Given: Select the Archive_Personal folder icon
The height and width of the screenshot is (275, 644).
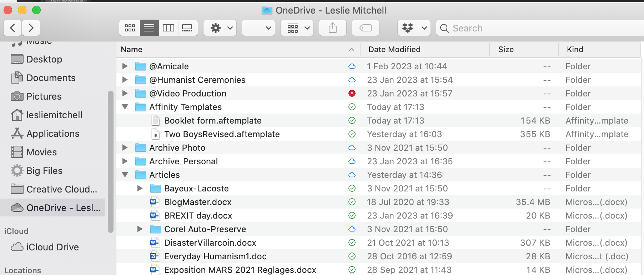Looking at the screenshot, I should pyautogui.click(x=141, y=161).
